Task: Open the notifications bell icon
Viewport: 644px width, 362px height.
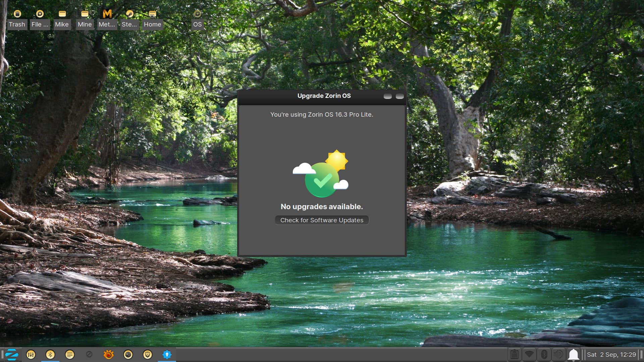Action: pos(574,354)
